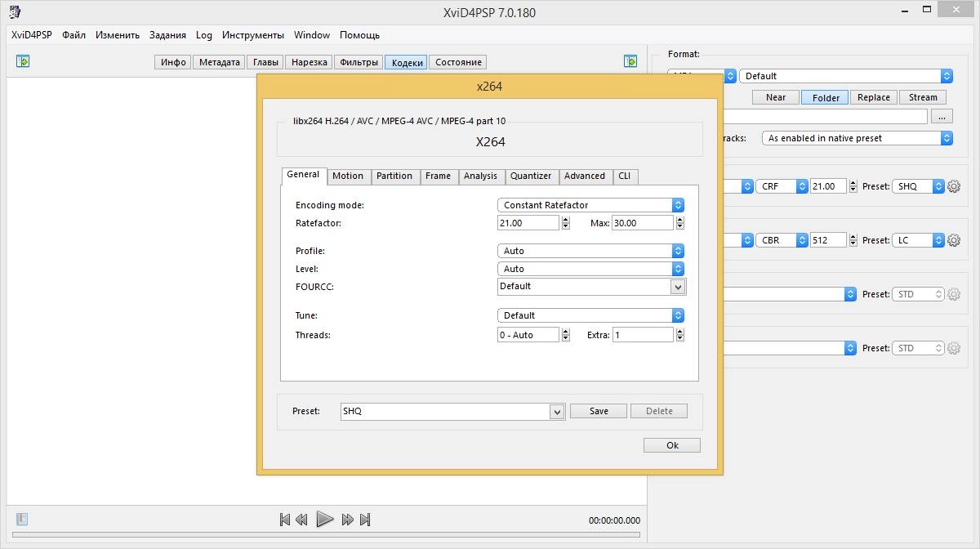Click the Replace output button
The image size is (980, 549).
873,97
